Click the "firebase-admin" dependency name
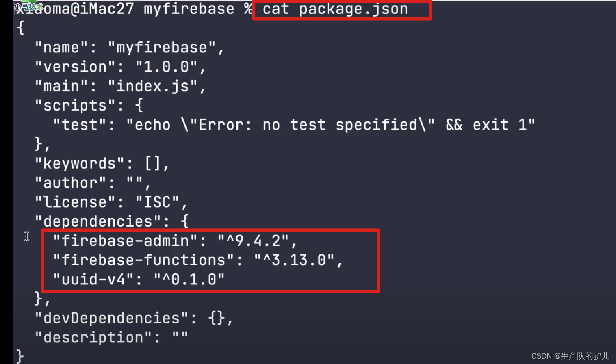 pos(125,241)
